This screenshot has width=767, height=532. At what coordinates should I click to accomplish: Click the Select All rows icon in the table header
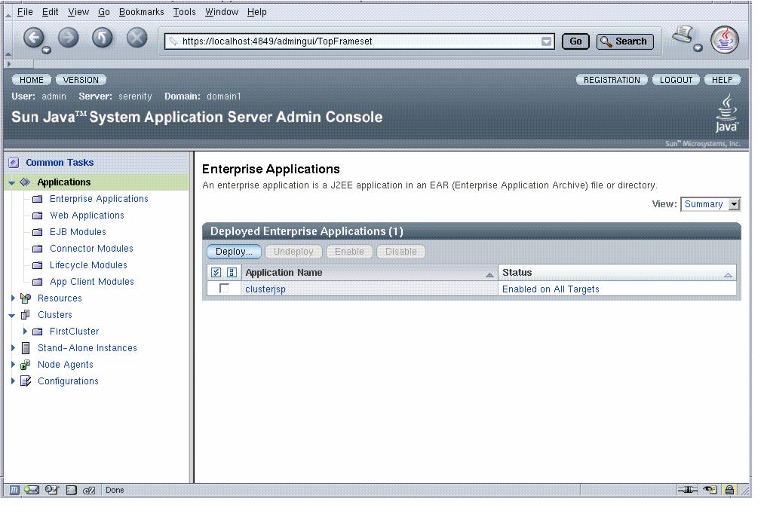click(x=216, y=273)
